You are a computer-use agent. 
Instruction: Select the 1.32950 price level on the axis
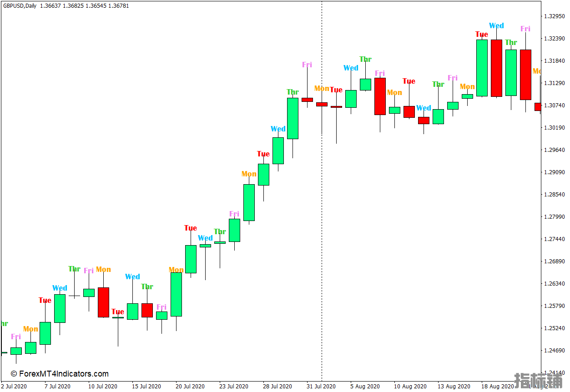click(554, 16)
